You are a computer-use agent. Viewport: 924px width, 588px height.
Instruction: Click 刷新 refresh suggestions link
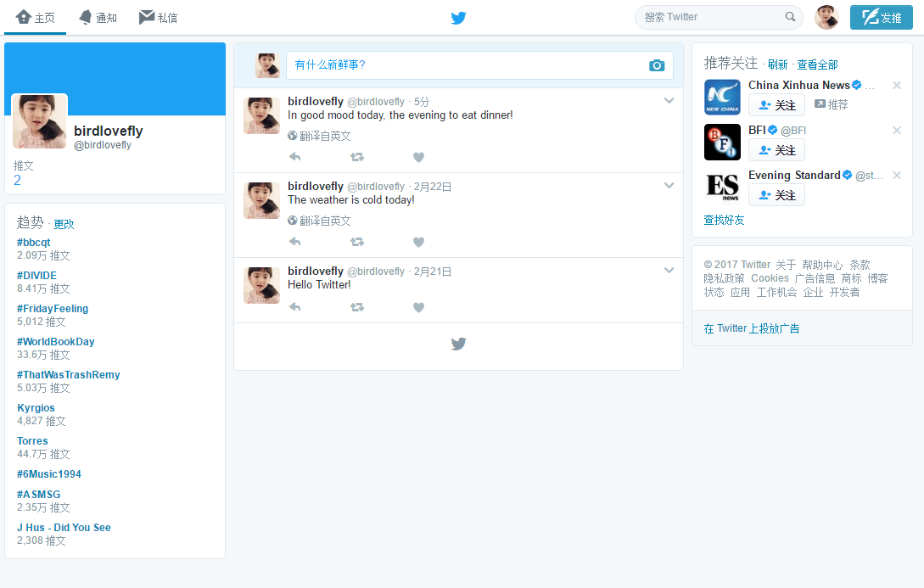click(x=777, y=64)
